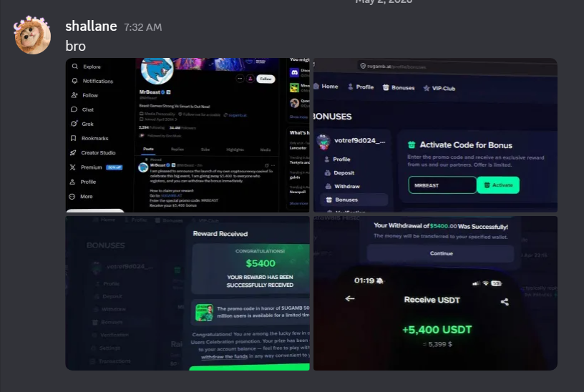Click the Follow people icon in X sidebar
Screen dimensions: 584x392
coord(74,95)
